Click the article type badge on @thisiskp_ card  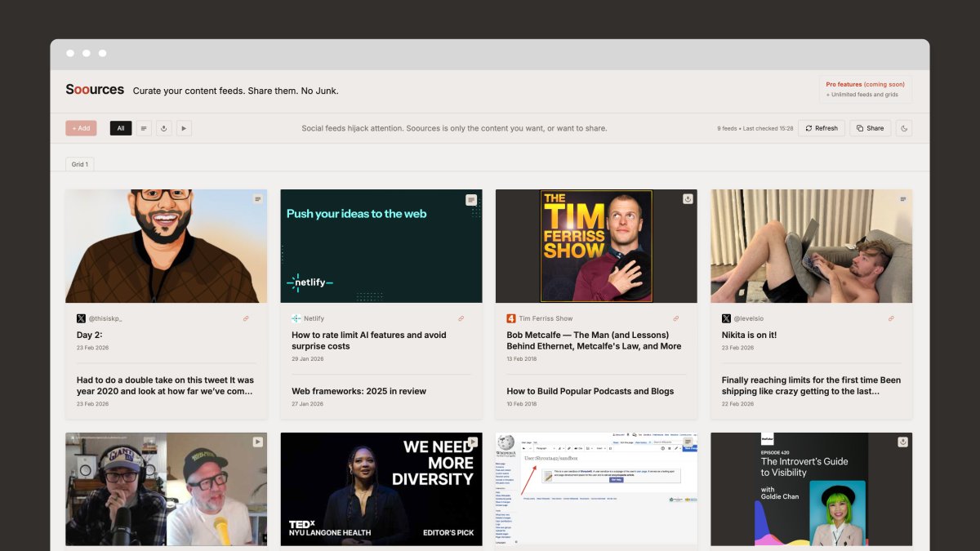(257, 199)
